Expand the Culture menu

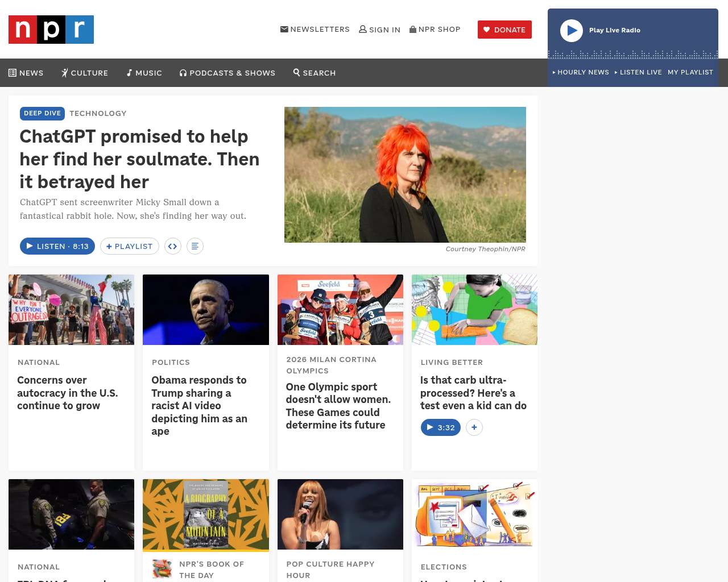click(x=85, y=73)
